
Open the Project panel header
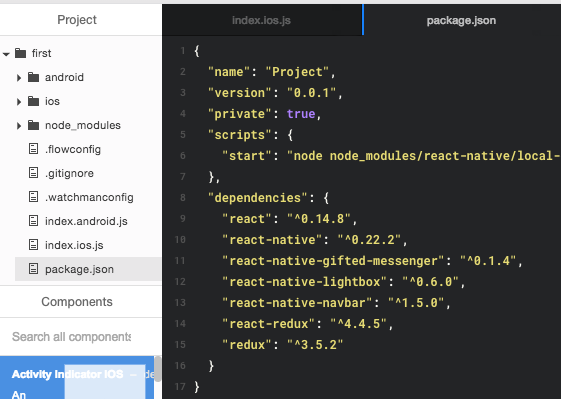coord(77,20)
